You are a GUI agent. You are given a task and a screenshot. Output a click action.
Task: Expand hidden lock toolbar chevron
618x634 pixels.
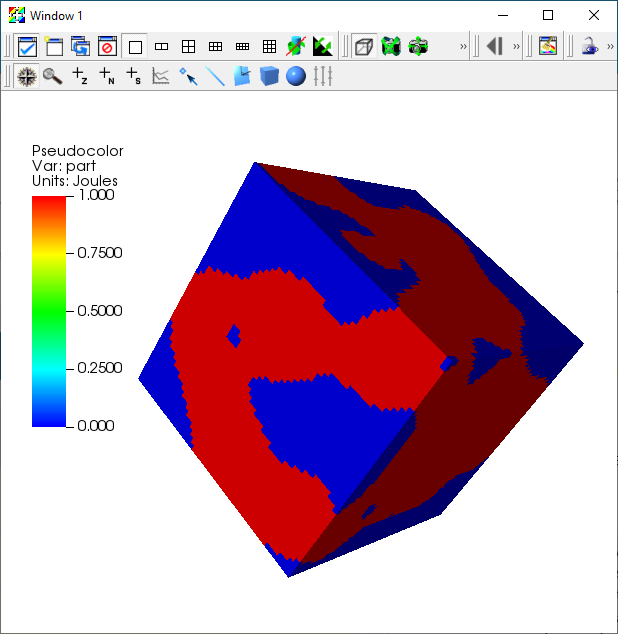click(x=610, y=46)
